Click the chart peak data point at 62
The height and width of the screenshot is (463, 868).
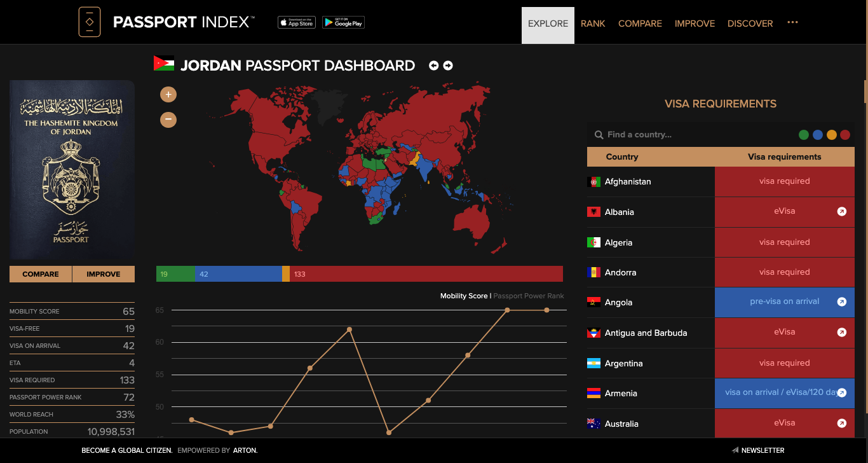(349, 329)
